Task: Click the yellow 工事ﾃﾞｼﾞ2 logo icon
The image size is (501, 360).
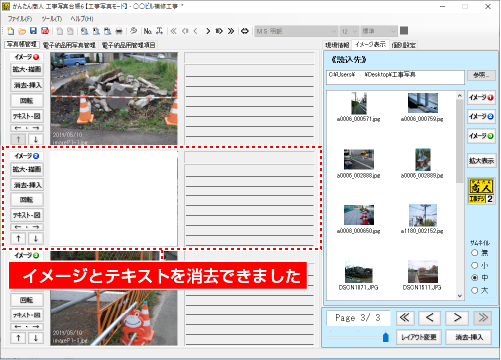Action: click(x=481, y=191)
